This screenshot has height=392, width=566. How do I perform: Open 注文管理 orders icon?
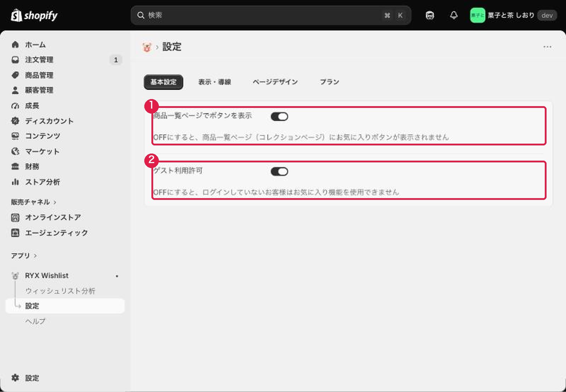pos(15,60)
